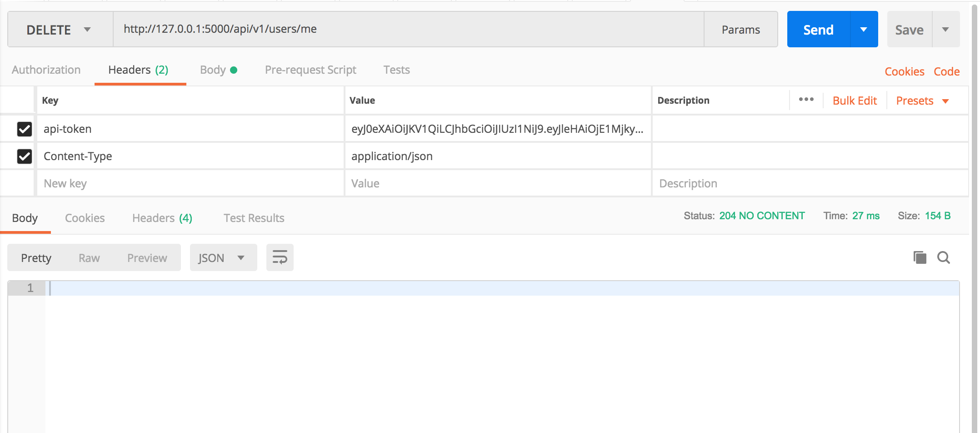Switch to the Authorization tab

click(46, 70)
